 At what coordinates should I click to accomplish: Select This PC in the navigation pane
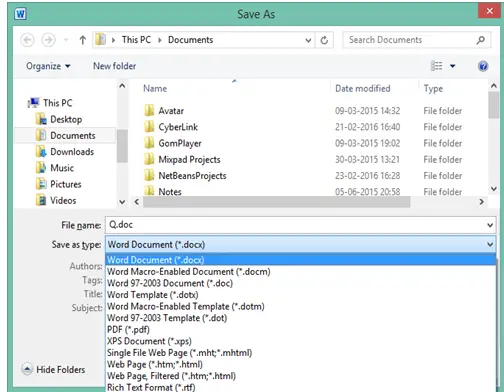click(57, 103)
